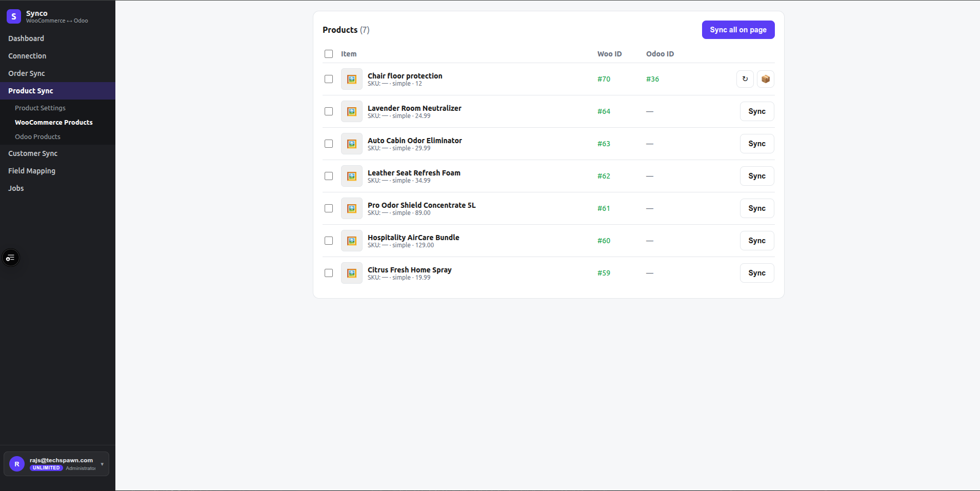
Task: Check the Lavender Room Neutralizer checkbox
Action: [x=329, y=111]
